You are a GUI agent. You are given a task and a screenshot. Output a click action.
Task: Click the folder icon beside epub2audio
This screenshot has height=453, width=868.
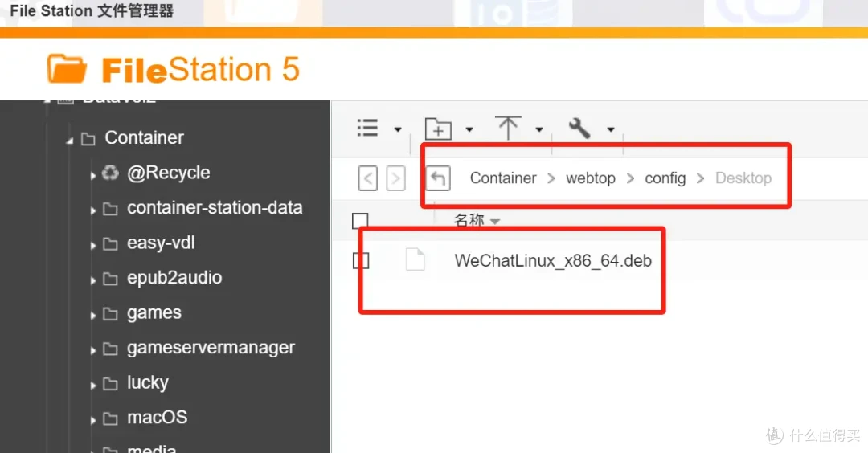[111, 279]
